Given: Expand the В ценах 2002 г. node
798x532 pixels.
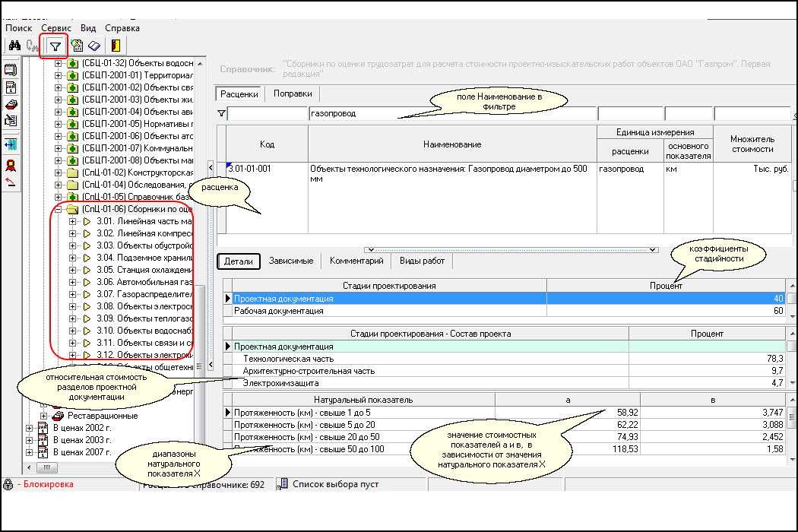Looking at the screenshot, I should (x=30, y=428).
